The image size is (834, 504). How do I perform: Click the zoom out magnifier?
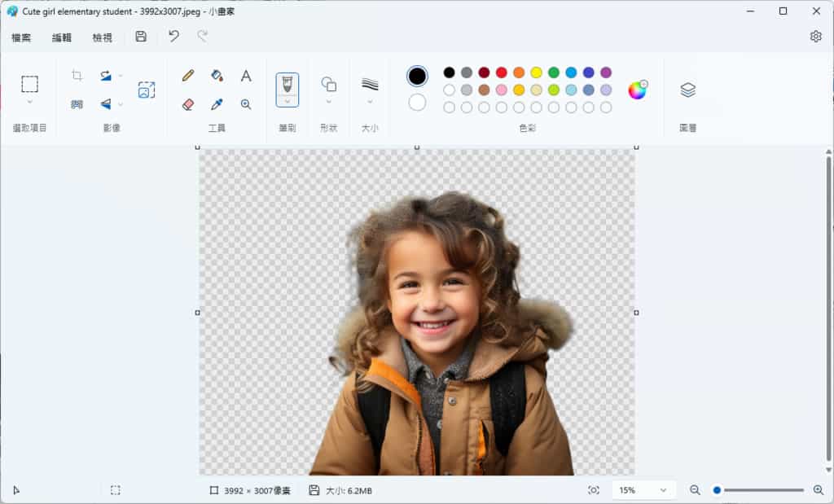[695, 490]
